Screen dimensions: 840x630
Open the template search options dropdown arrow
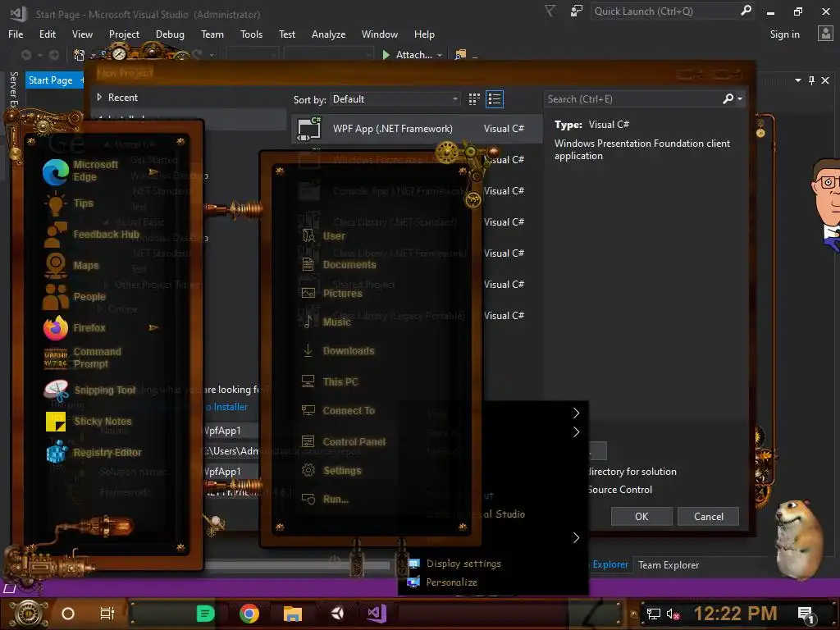[740, 99]
